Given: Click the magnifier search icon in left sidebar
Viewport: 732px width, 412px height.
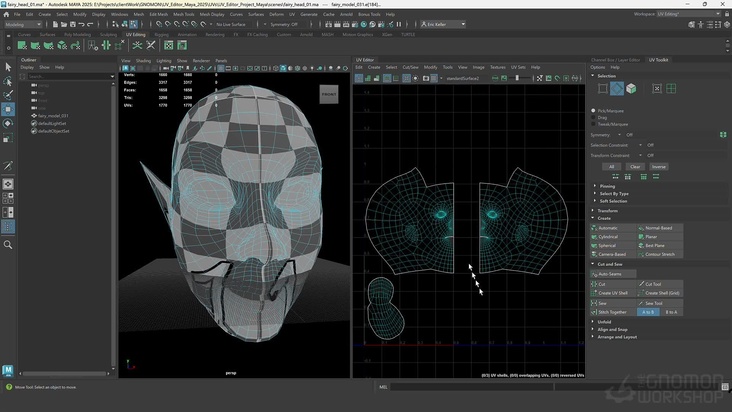Looking at the screenshot, I should pos(8,244).
